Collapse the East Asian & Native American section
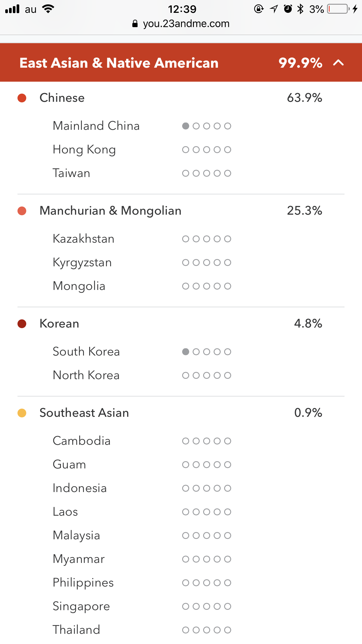This screenshot has width=362, height=644. [x=338, y=63]
